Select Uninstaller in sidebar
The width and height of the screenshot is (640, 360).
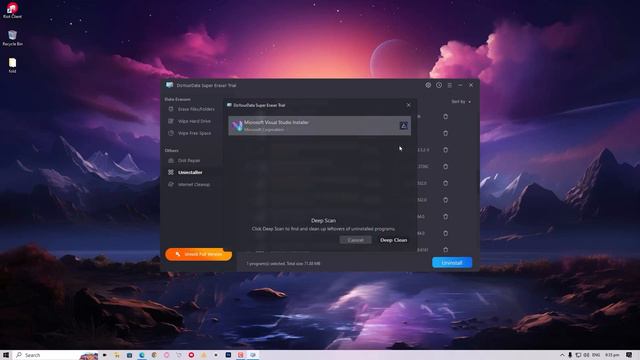click(190, 172)
